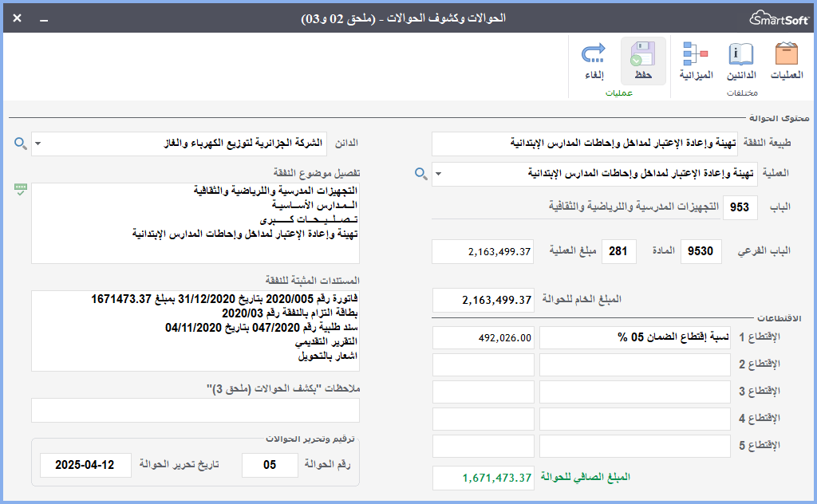Click the green note icon beside تفصيل موضوع النفقة
The height and width of the screenshot is (504, 817).
pyautogui.click(x=21, y=189)
